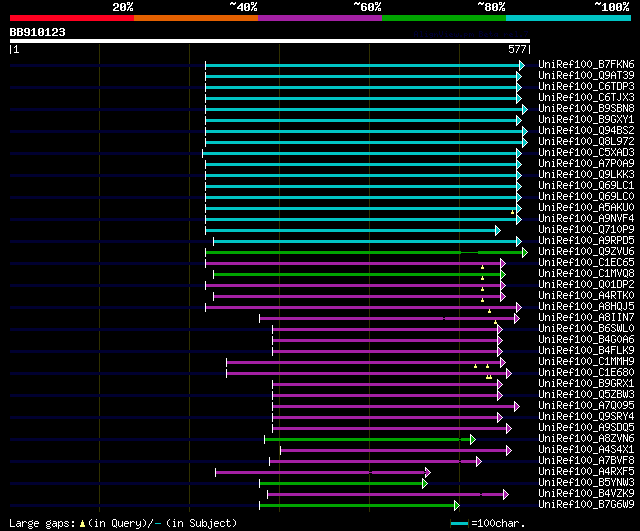
Task: Click UniRef100_C6TJX3 label
Action: (x=586, y=98)
